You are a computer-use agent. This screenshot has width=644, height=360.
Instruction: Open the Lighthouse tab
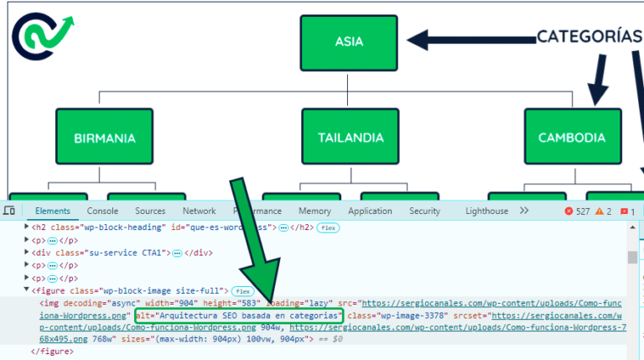[x=486, y=211]
